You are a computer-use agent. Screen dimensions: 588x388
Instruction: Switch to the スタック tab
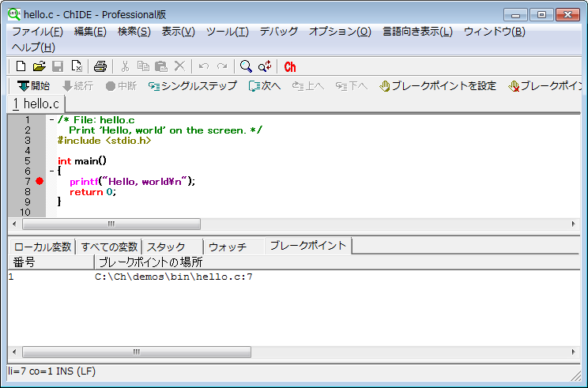pos(173,247)
